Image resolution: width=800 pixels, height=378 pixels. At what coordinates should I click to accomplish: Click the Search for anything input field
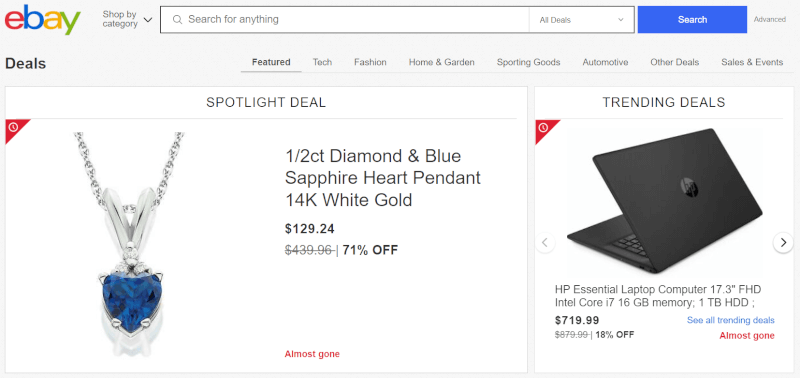pyautogui.click(x=345, y=20)
